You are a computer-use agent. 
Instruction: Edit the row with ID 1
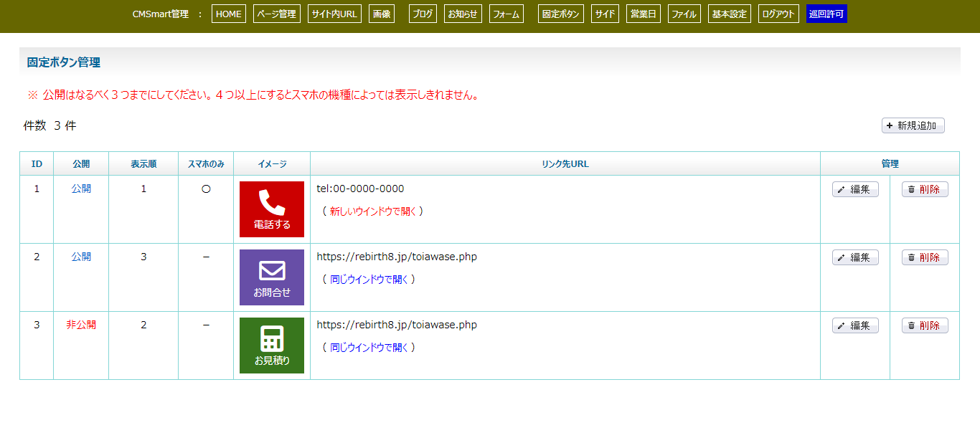click(x=855, y=189)
